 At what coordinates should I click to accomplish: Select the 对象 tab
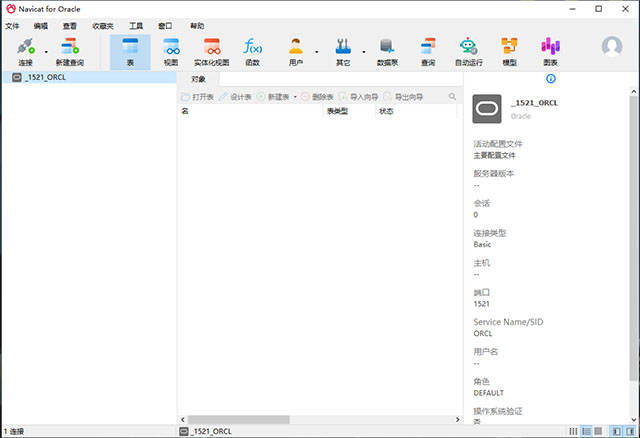tap(198, 79)
